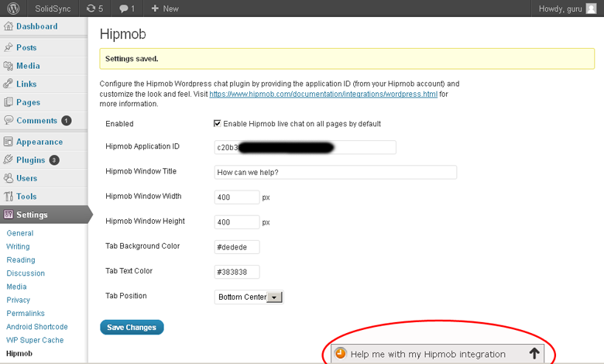Open the Reading settings submenu
The image size is (604, 364).
21,260
